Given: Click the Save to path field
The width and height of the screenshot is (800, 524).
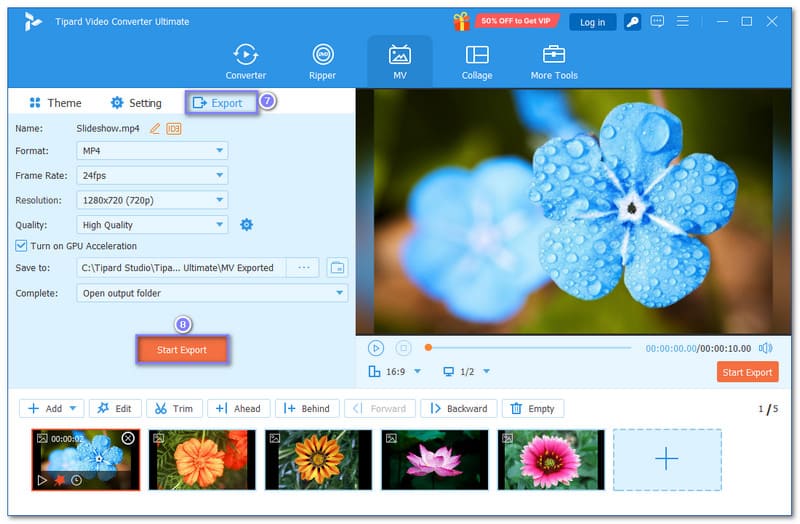Looking at the screenshot, I should [x=181, y=268].
